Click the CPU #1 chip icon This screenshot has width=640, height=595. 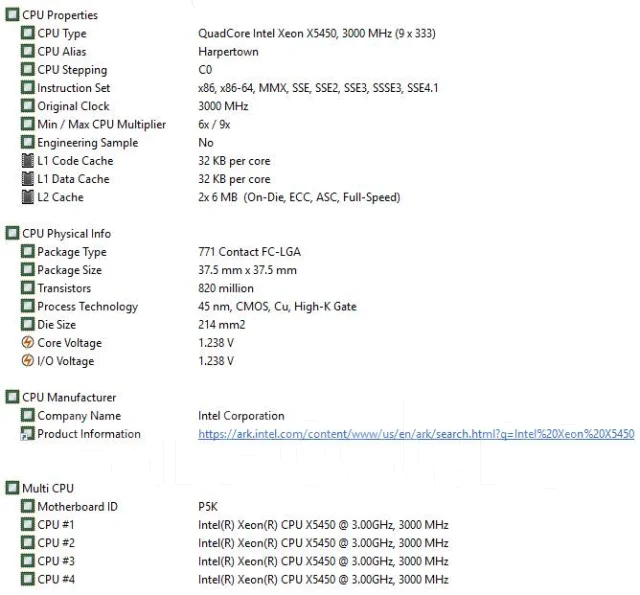coord(27,524)
